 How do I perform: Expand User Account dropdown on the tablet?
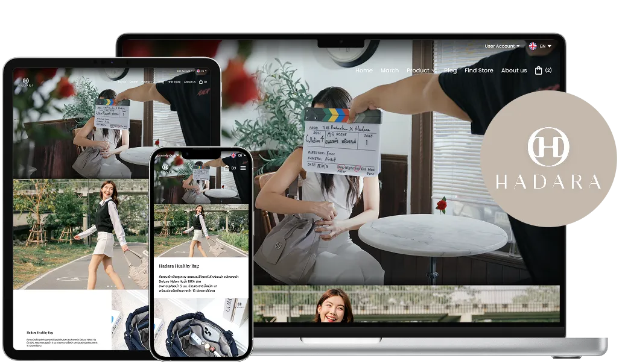[x=185, y=71]
